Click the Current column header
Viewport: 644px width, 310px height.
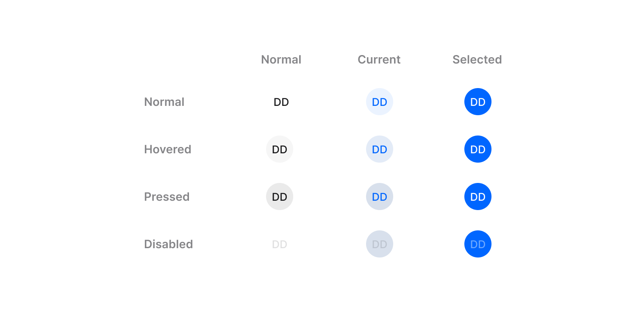coord(379,60)
